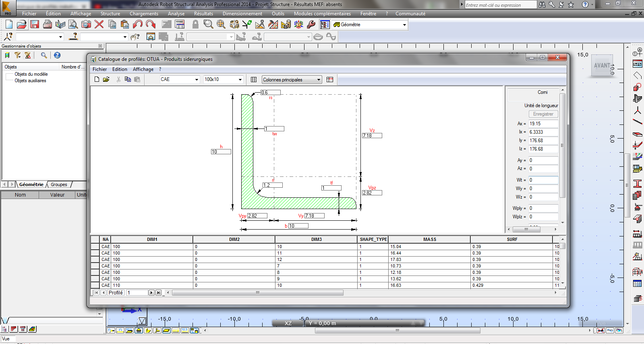Click the Wt value field
This screenshot has width=644, height=344.
pyautogui.click(x=543, y=180)
